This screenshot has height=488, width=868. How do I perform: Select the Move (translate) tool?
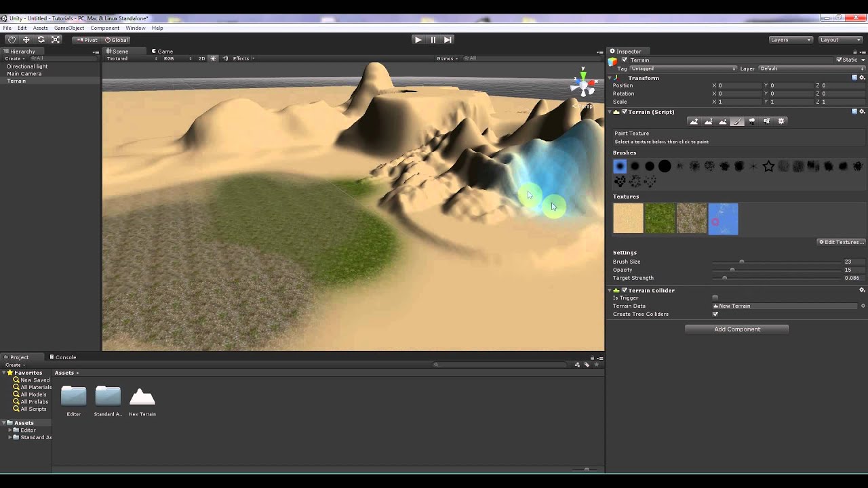[26, 39]
